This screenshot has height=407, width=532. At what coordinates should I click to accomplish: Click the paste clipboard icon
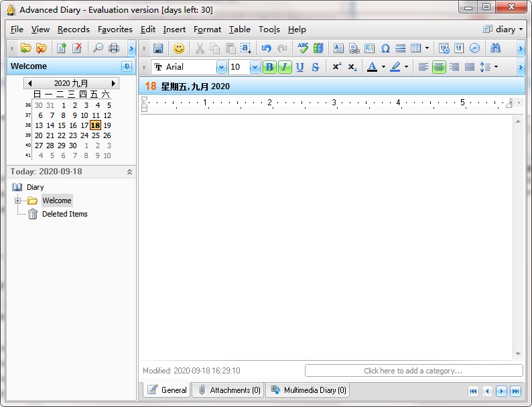pyautogui.click(x=230, y=48)
